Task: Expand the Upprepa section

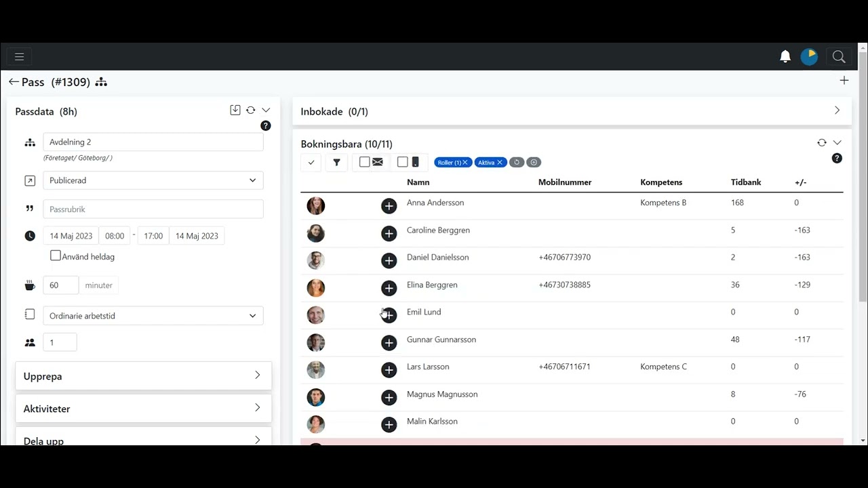Action: coord(143,376)
